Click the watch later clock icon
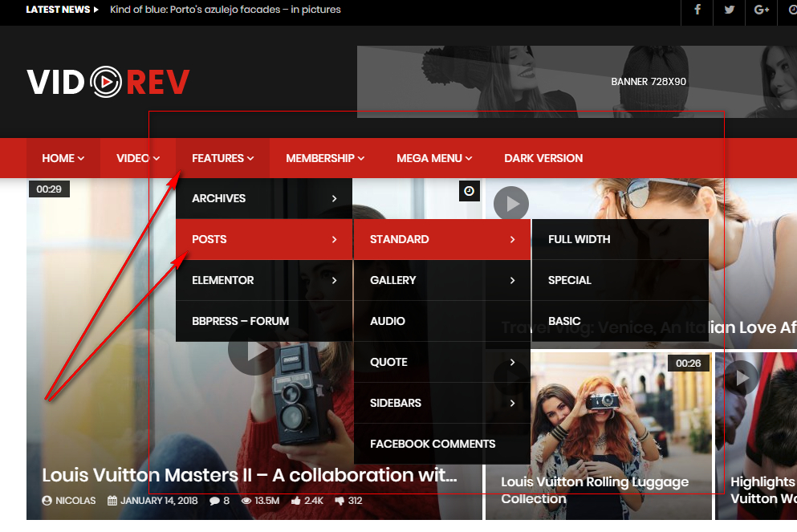 point(470,190)
